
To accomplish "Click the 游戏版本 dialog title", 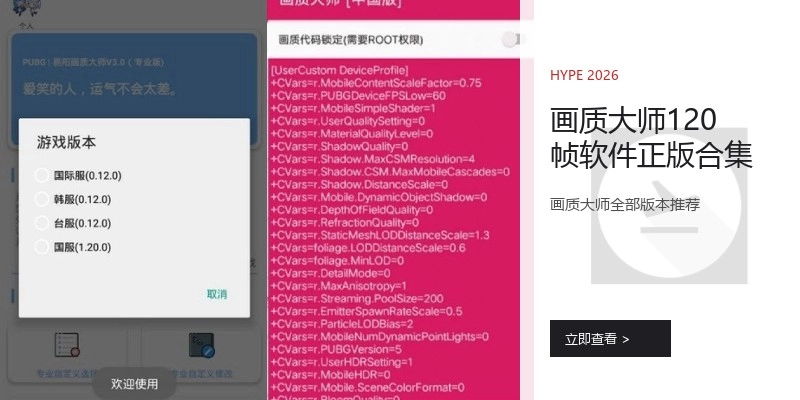I will (x=66, y=142).
